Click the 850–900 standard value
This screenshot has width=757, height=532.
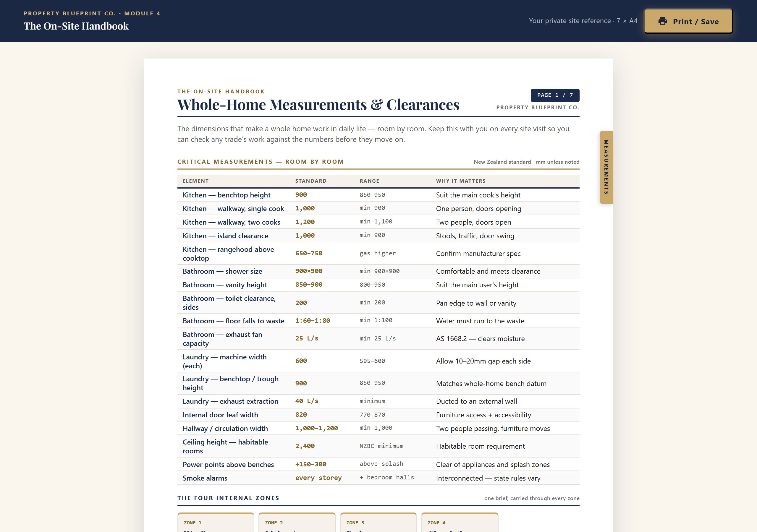(309, 285)
